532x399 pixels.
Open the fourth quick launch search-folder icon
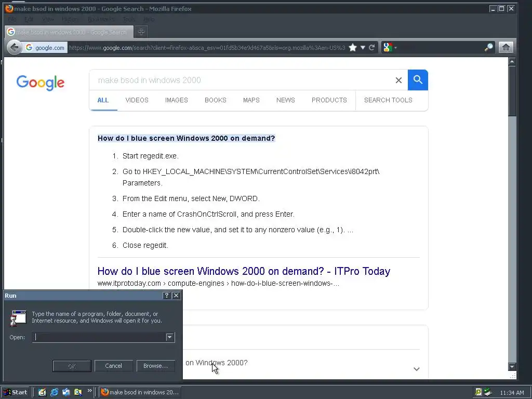tap(78, 392)
